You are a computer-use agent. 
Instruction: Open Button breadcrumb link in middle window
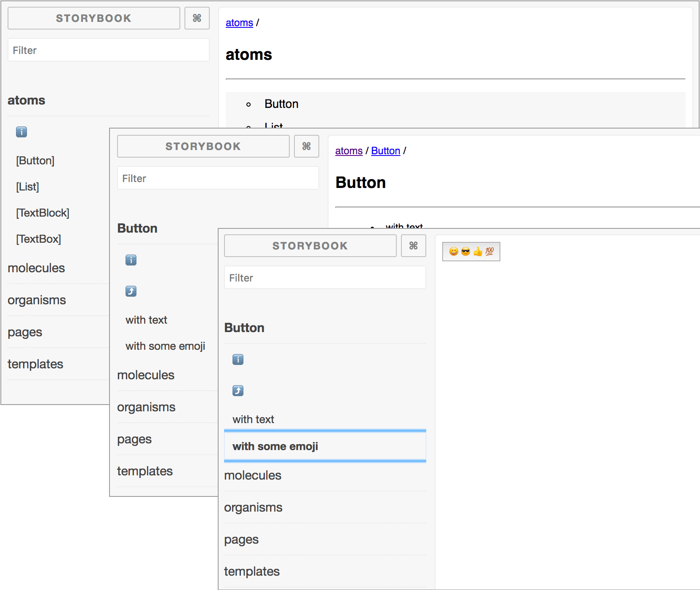[x=386, y=151]
